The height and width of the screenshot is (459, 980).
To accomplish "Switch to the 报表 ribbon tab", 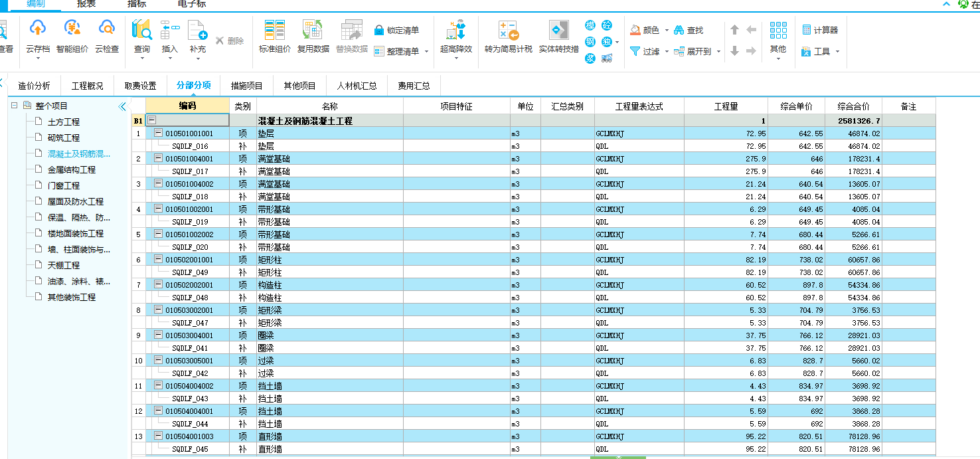I will (x=86, y=4).
